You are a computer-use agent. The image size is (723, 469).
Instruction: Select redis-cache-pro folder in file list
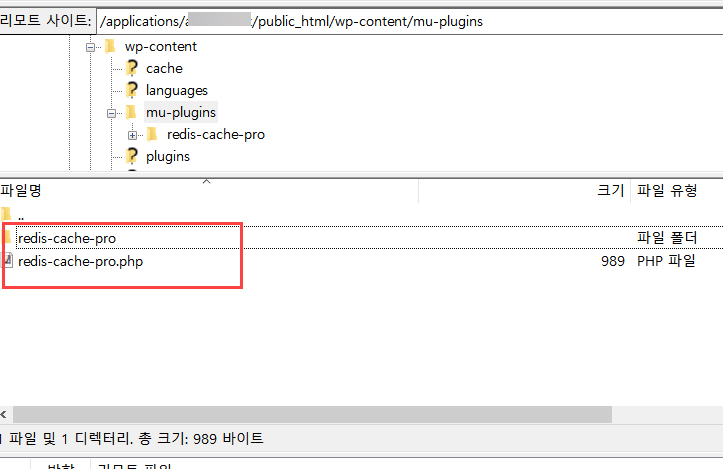coord(67,238)
